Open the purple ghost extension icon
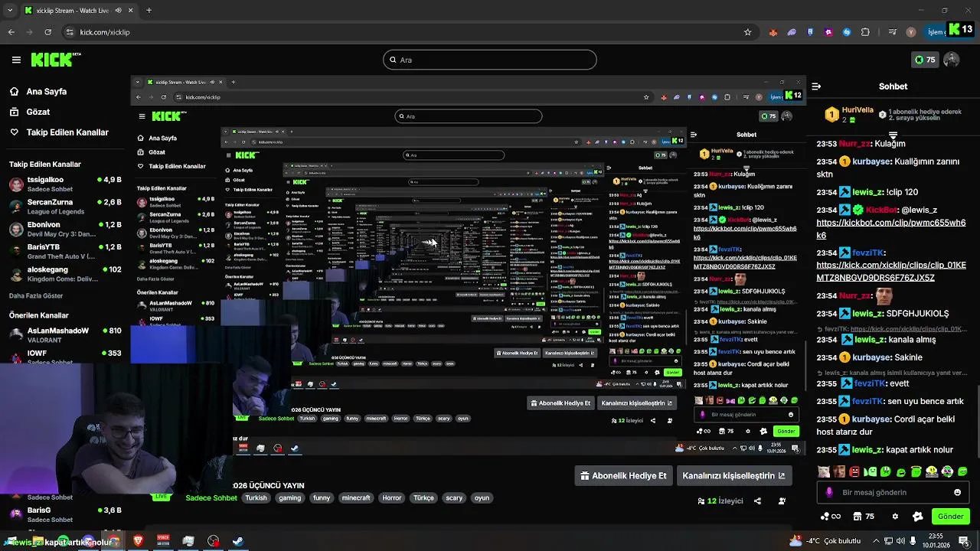The width and height of the screenshot is (980, 551). (792, 32)
